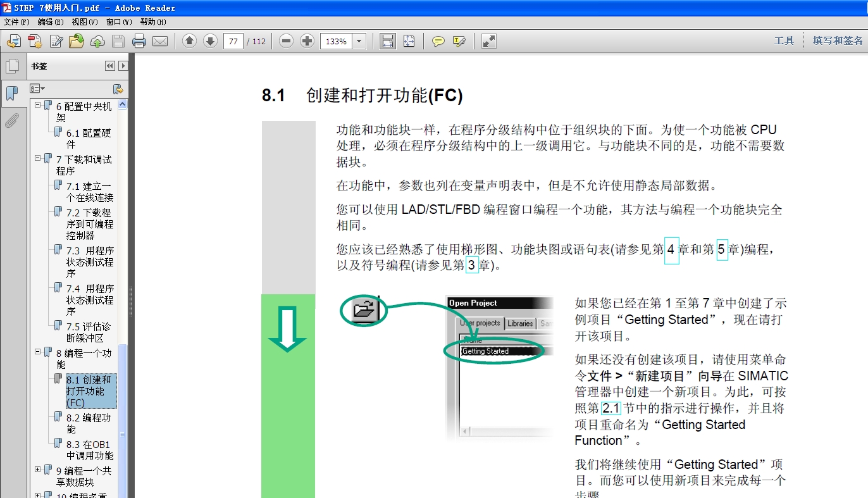Select bookmark 6 配置中央机架
The height and width of the screenshot is (498, 868).
[x=84, y=112]
